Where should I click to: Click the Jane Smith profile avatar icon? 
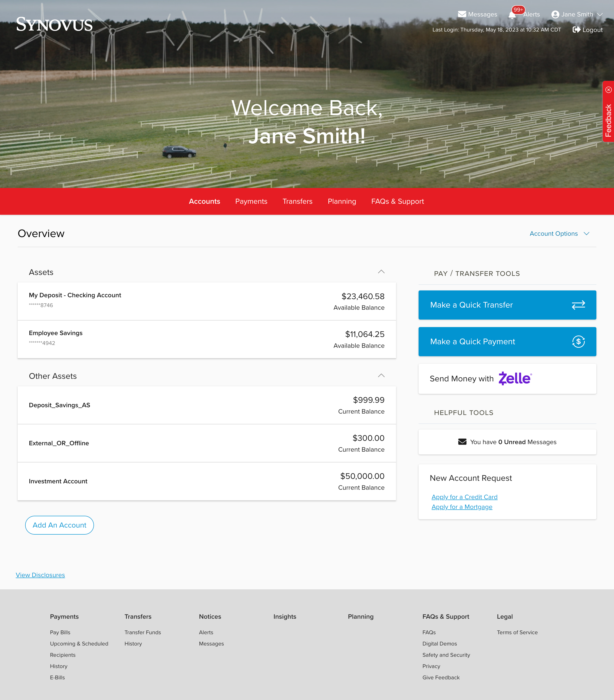(x=555, y=14)
